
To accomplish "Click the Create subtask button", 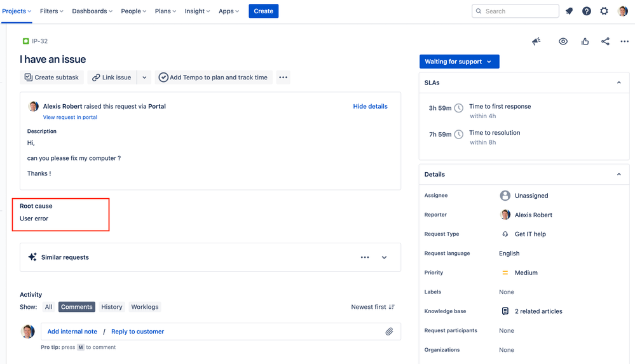I will click(x=52, y=78).
